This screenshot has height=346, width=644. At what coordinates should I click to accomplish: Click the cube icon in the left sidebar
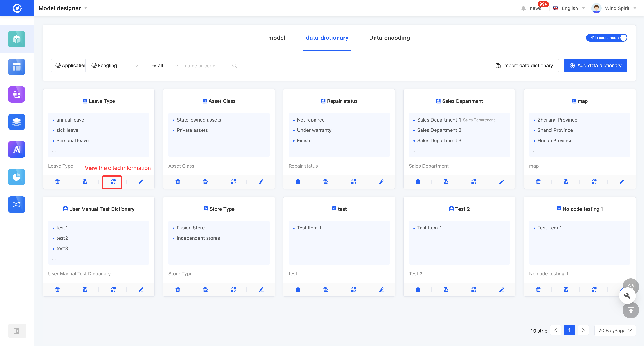coord(16,39)
